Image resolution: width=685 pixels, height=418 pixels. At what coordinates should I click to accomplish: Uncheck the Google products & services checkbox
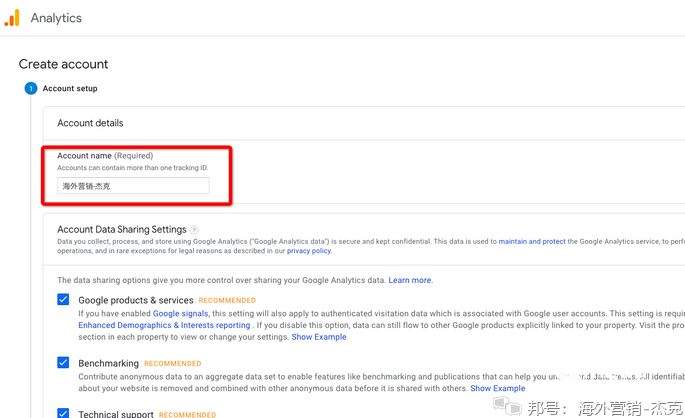coord(63,300)
